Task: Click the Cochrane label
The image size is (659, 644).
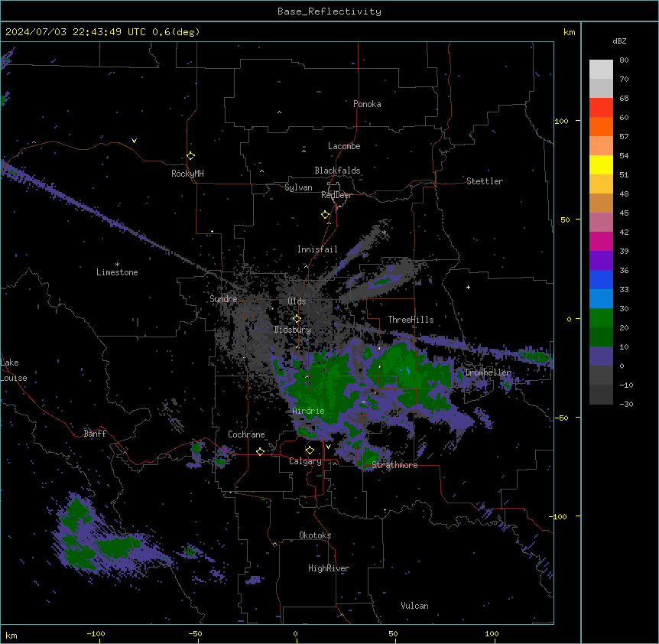Action: [x=246, y=434]
